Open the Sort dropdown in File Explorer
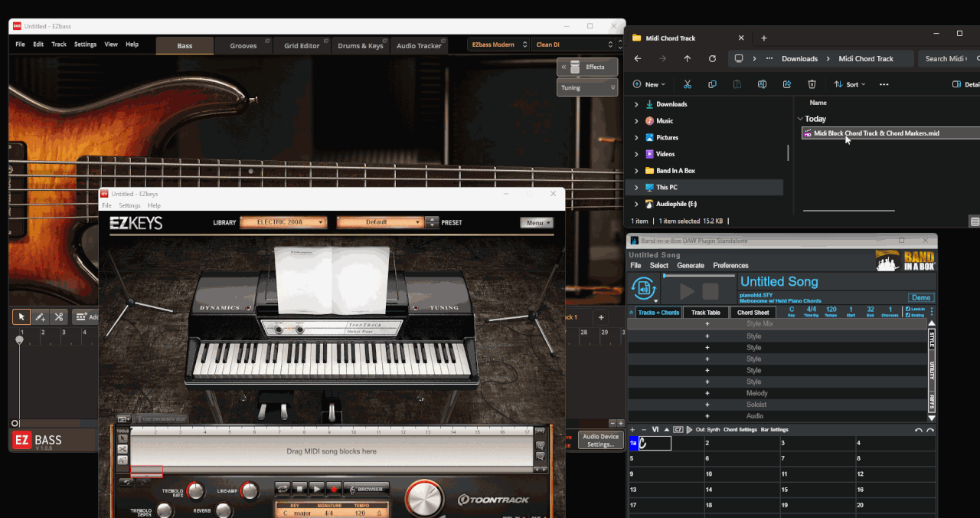 coord(849,84)
